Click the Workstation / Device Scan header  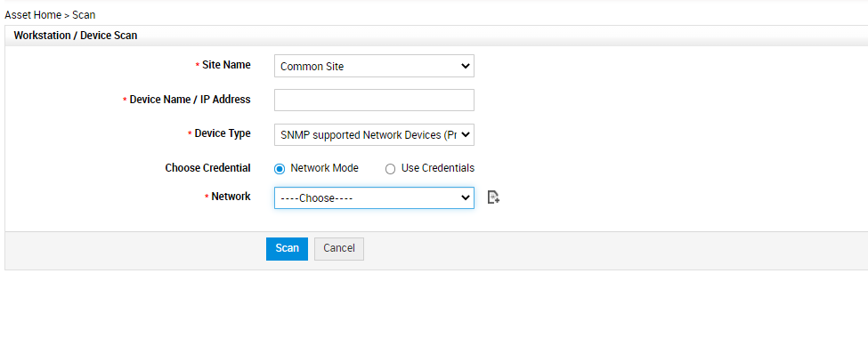[x=76, y=36]
